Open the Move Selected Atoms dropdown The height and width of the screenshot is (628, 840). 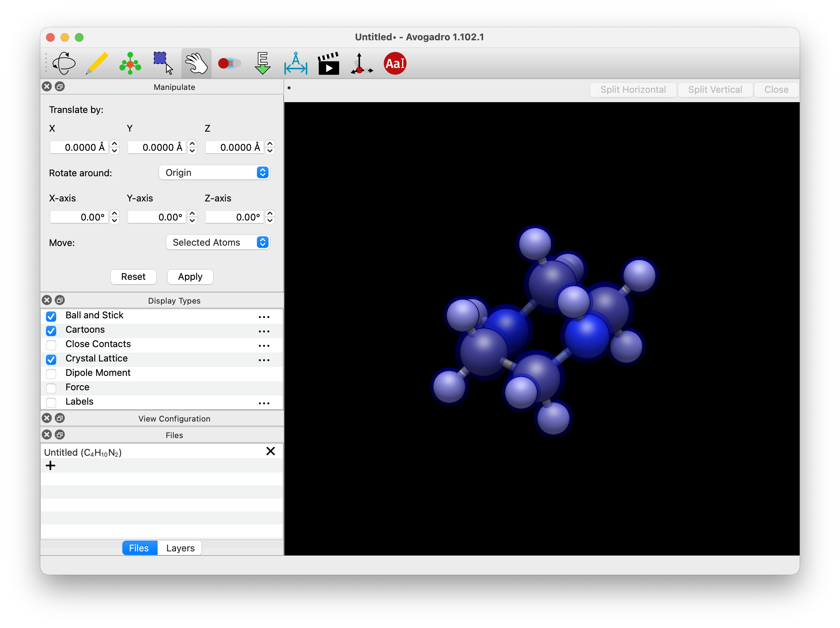218,242
